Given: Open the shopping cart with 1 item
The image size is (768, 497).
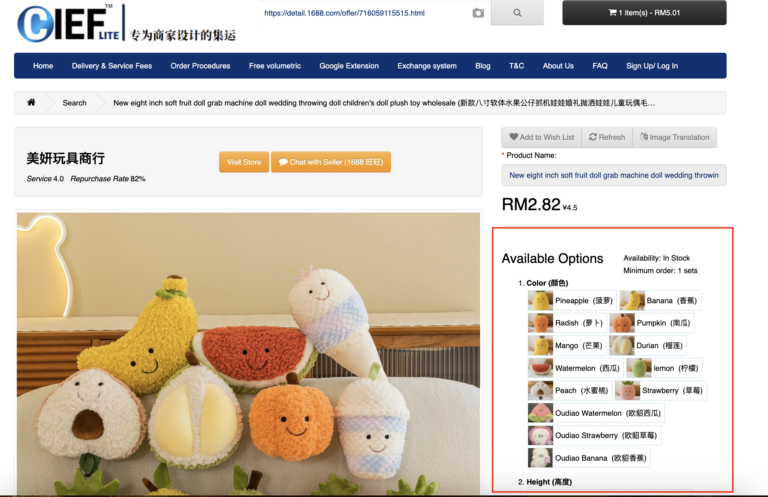Looking at the screenshot, I should 644,13.
